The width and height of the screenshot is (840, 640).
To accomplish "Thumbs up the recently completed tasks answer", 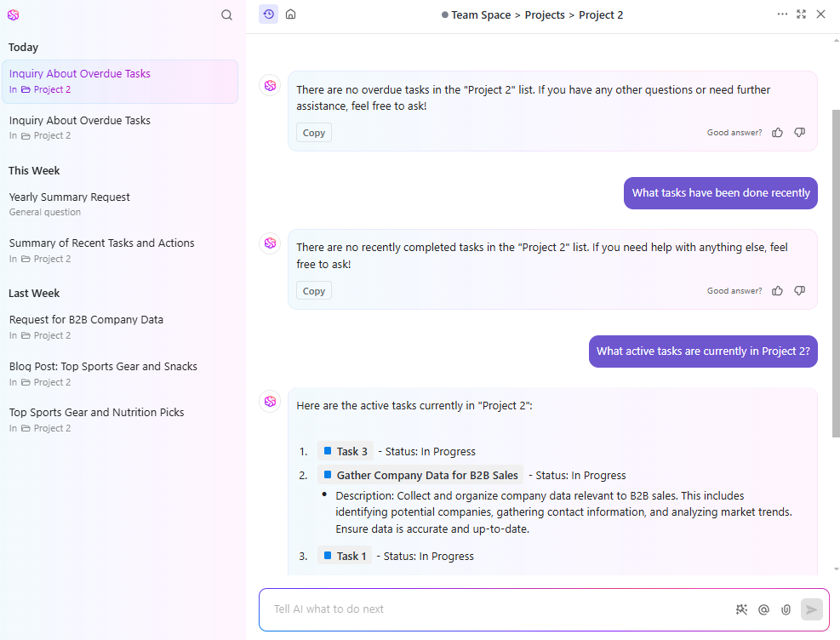I will (777, 291).
